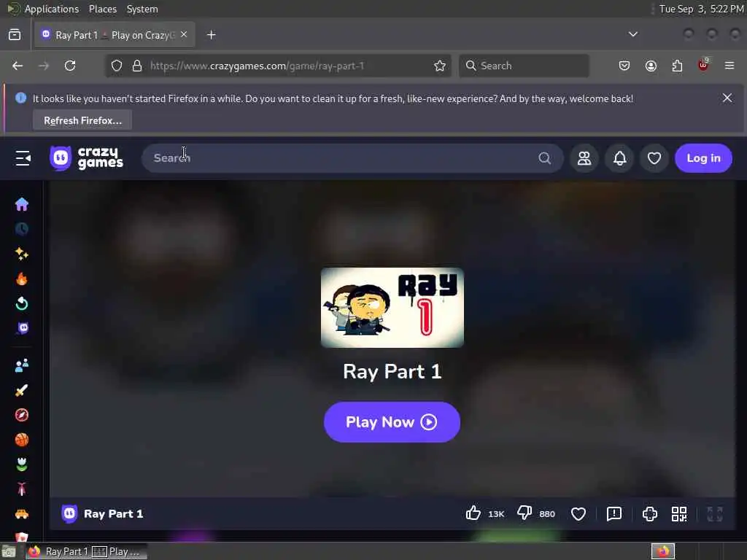Image resolution: width=747 pixels, height=560 pixels.
Task: Click the Play Now button
Action: tap(392, 422)
